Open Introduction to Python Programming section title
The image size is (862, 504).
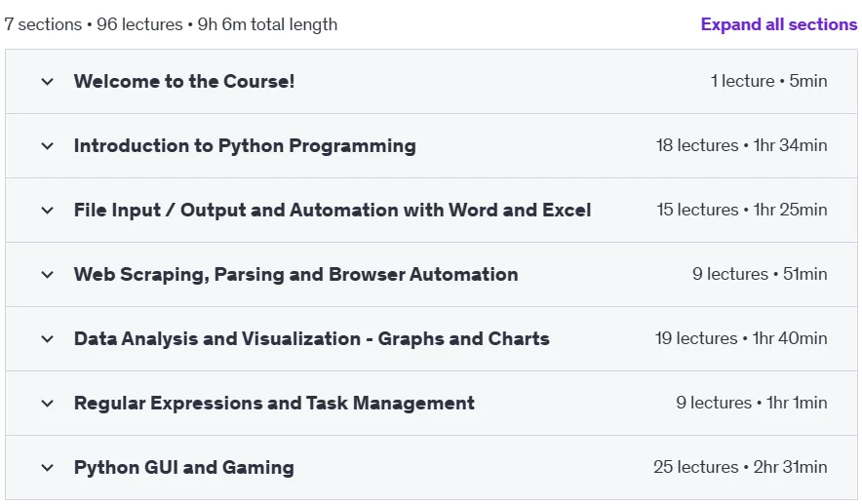click(245, 145)
